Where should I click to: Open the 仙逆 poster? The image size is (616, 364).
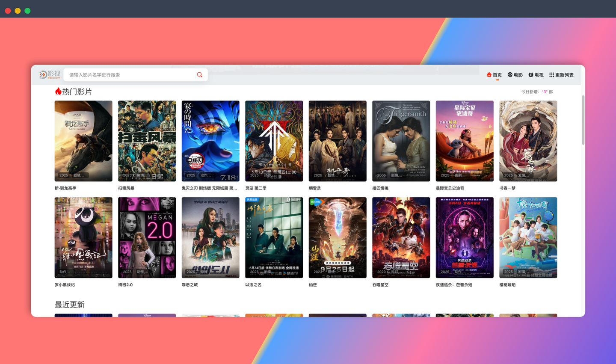338,237
